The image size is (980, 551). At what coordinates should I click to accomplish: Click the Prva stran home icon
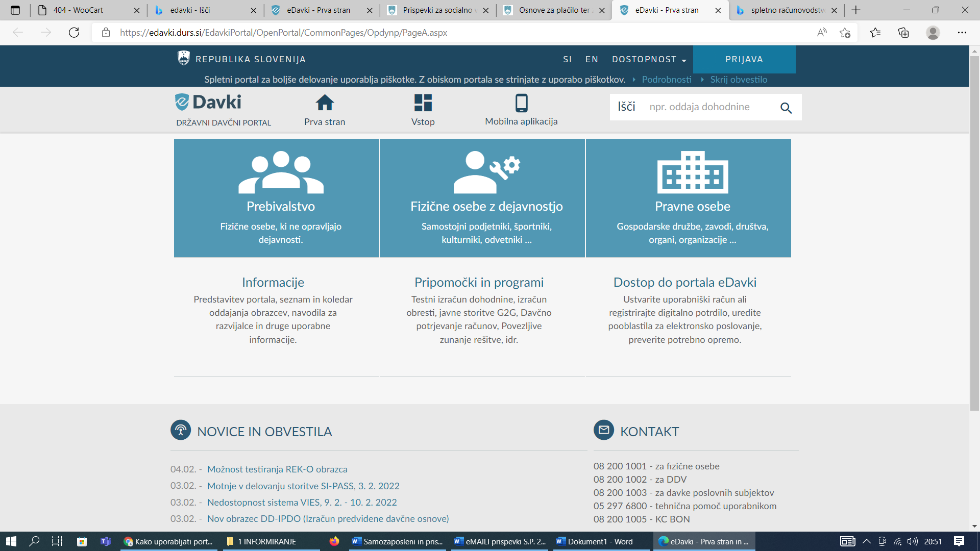pyautogui.click(x=325, y=103)
